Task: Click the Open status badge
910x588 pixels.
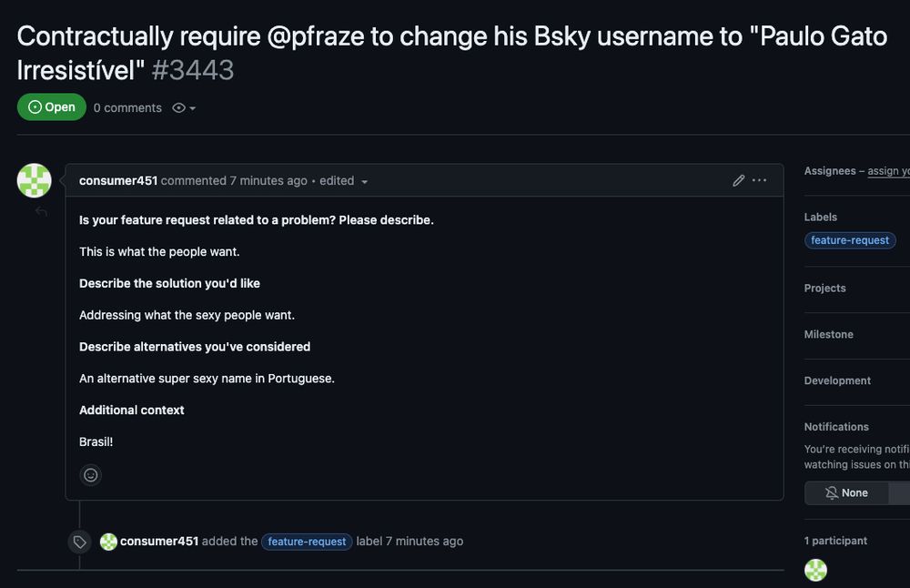Action: [52, 106]
